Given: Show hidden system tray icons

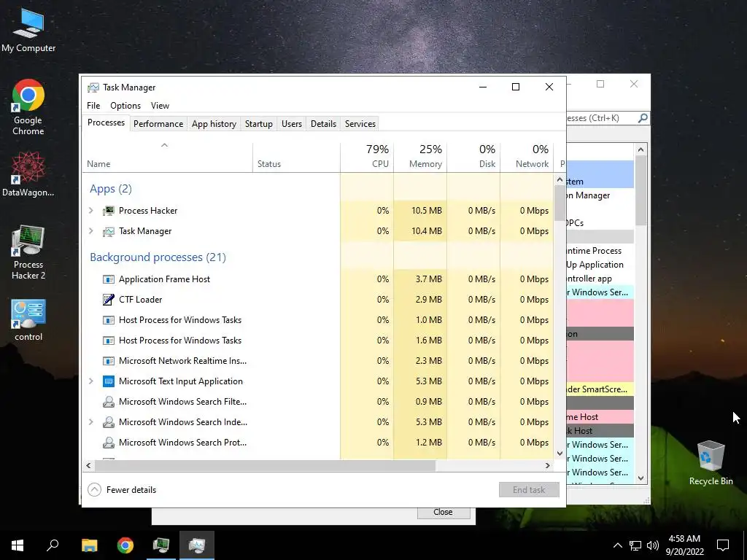Looking at the screenshot, I should (617, 545).
